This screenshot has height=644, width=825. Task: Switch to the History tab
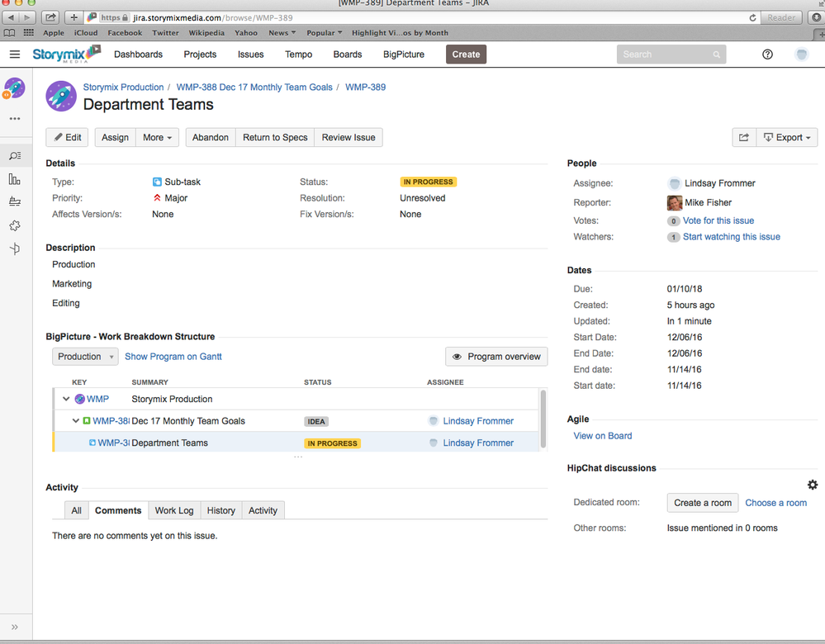[x=221, y=510]
